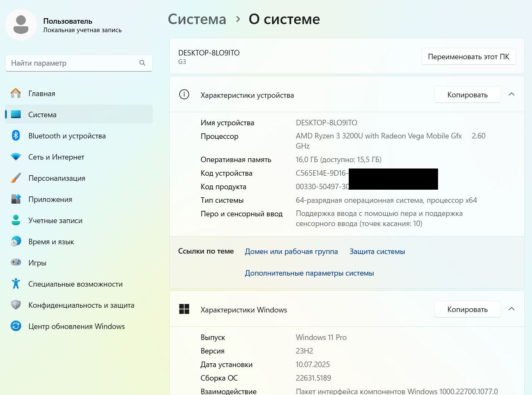The height and width of the screenshot is (395, 532).
Task: Open Учетные записи settings
Action: [x=79, y=220]
